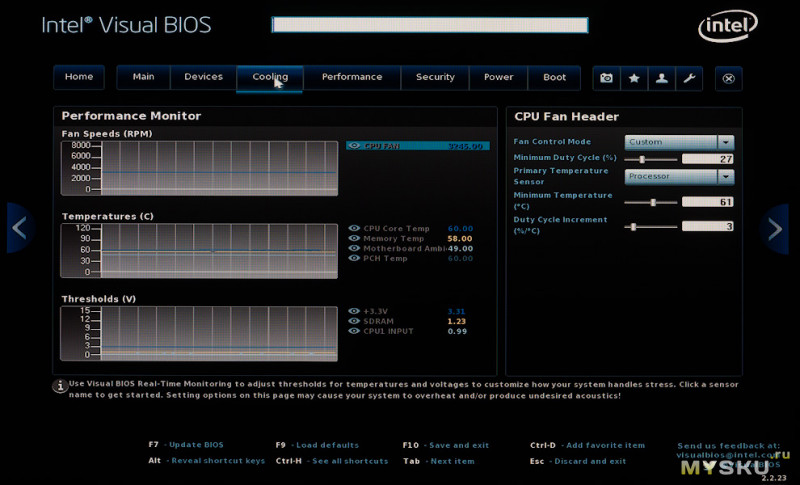
Task: Click the PCH Temp sensor name
Action: tap(385, 259)
